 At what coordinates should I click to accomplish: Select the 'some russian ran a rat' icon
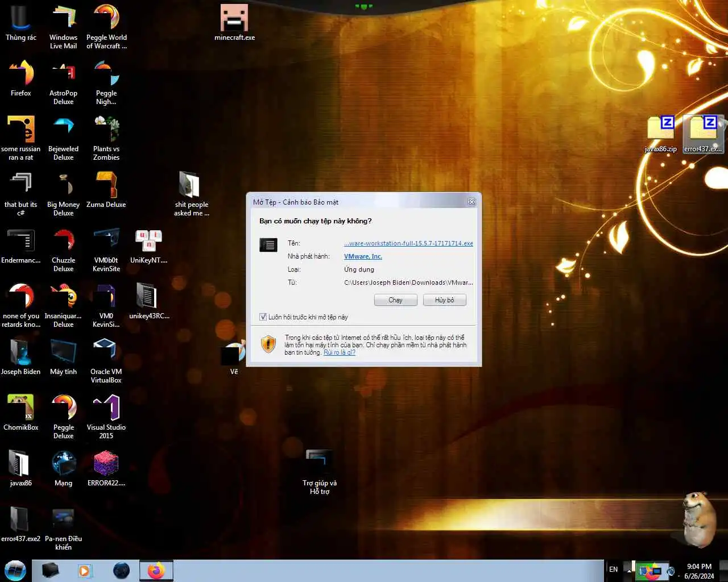(x=21, y=138)
